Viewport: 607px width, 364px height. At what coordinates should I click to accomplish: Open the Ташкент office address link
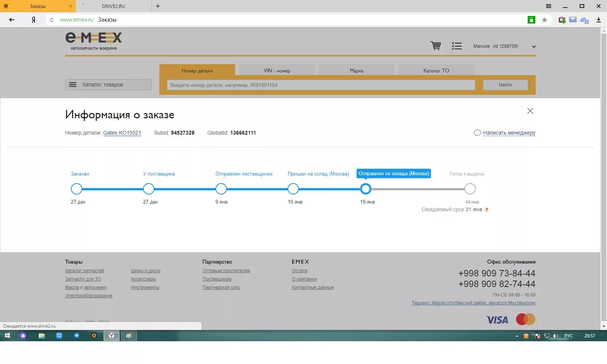pyautogui.click(x=474, y=303)
